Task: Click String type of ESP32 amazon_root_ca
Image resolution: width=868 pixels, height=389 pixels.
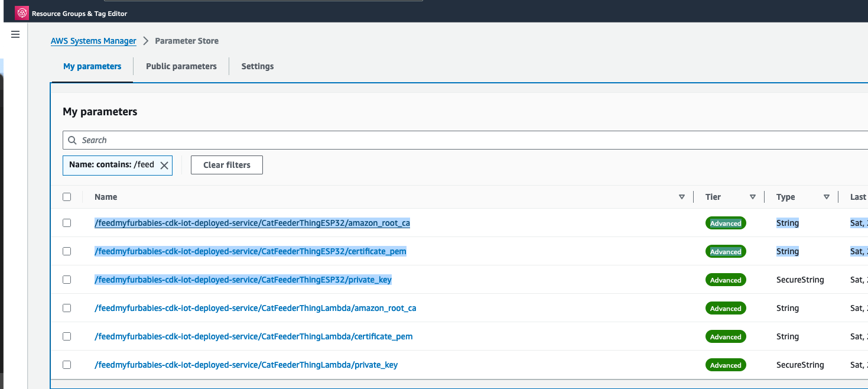Action: pyautogui.click(x=788, y=223)
